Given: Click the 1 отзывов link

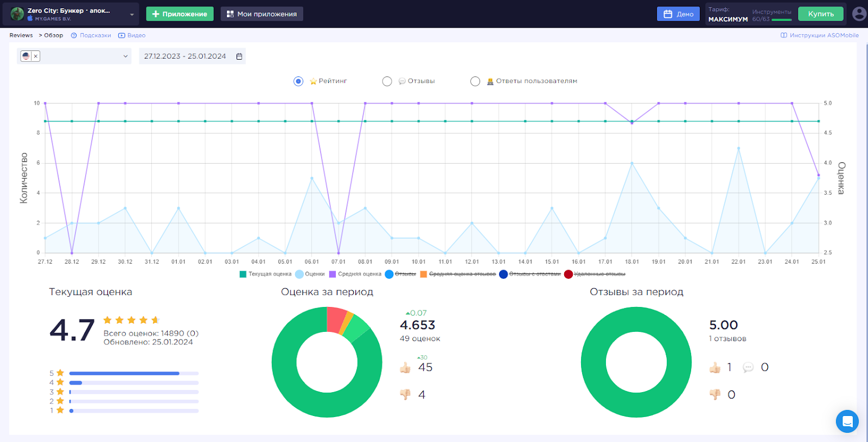Looking at the screenshot, I should 727,338.
